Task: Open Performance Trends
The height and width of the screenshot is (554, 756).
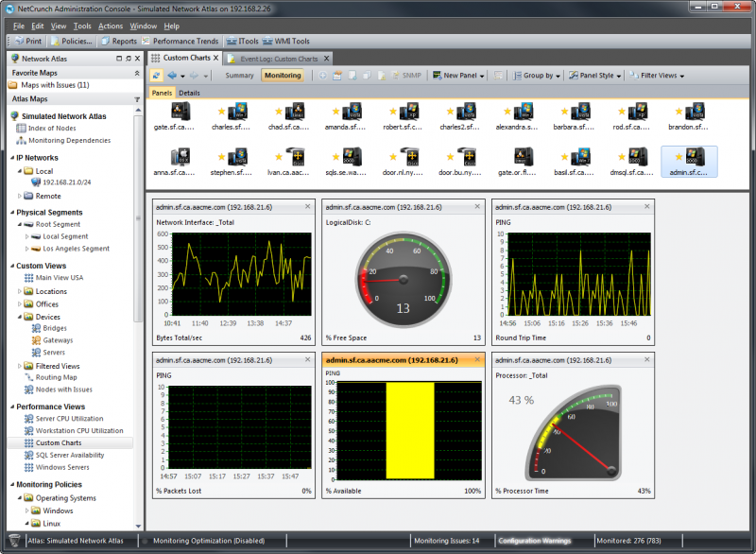Action: 180,41
